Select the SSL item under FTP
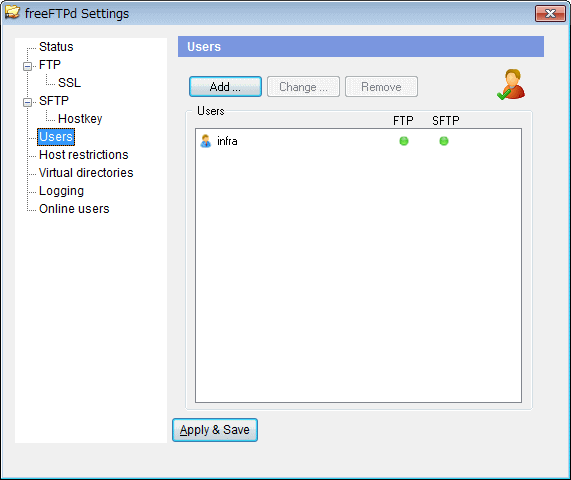Viewport: 571px width, 480px height. click(x=69, y=83)
